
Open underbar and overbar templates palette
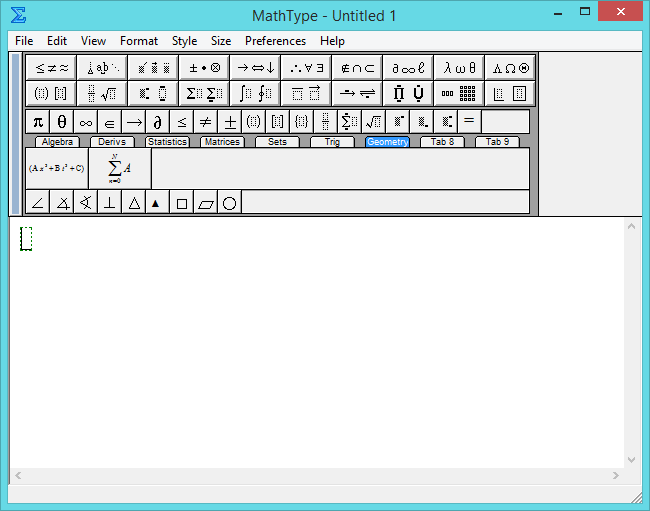(306, 93)
